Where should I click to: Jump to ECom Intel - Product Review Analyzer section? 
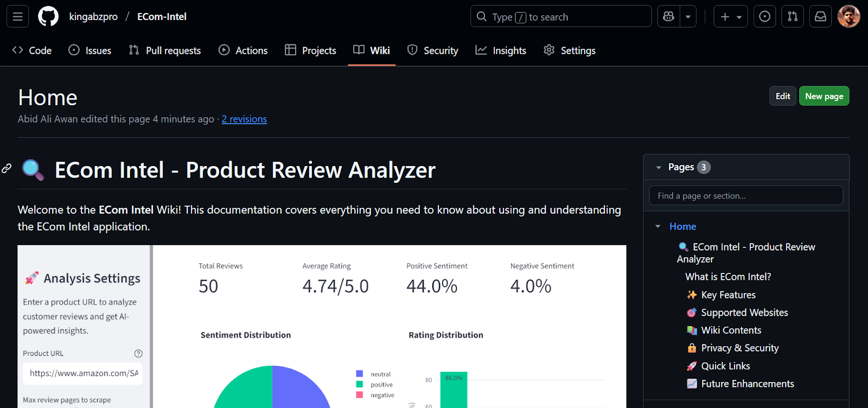coord(746,253)
